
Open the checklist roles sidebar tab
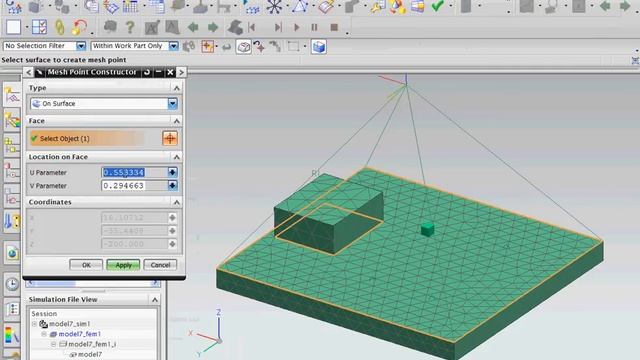point(12,309)
